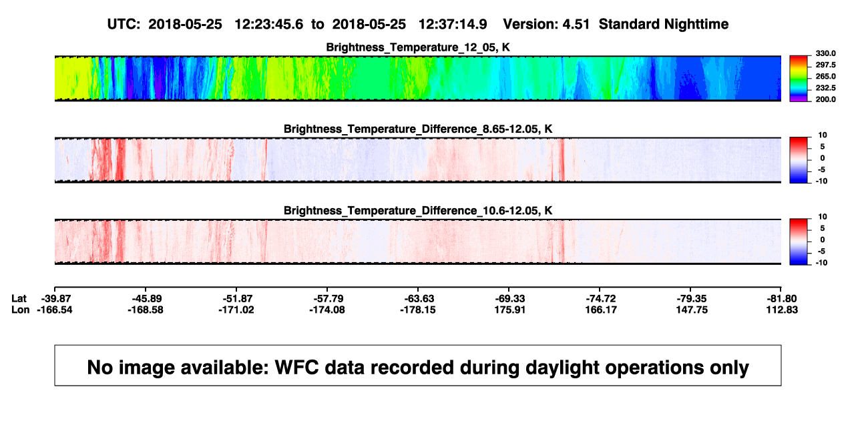Image resolution: width=868 pixels, height=445 pixels.
Task: Click longitude value 112.83
Action: pos(781,310)
